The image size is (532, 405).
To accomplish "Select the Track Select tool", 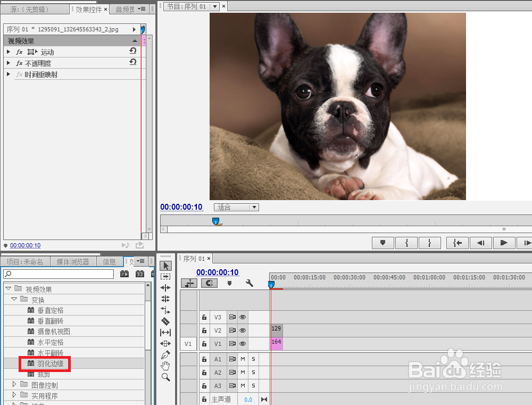I will click(x=165, y=277).
